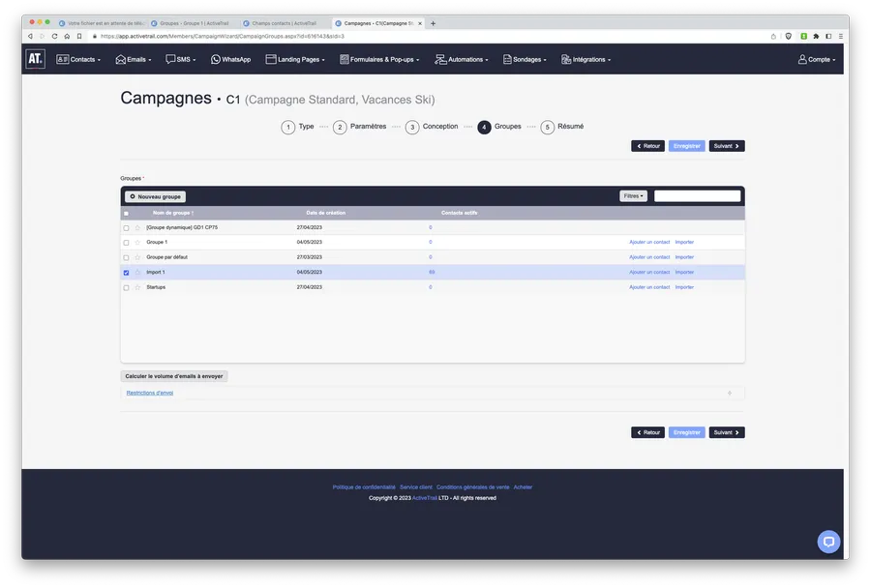Click step 5 Résumé circle
871x588 pixels.
547,127
